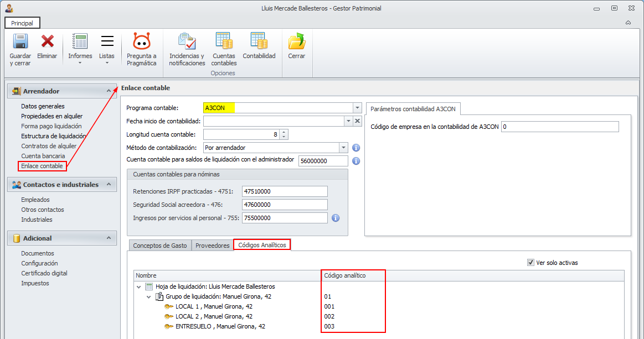Open Método de contabilización dropdown
The height and width of the screenshot is (339, 644).
point(344,147)
